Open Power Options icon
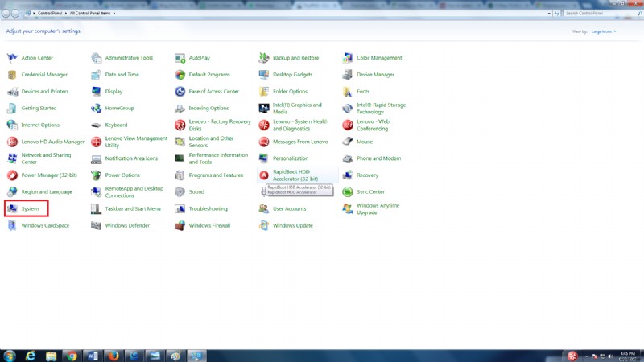This screenshot has width=644, height=362. point(96,175)
